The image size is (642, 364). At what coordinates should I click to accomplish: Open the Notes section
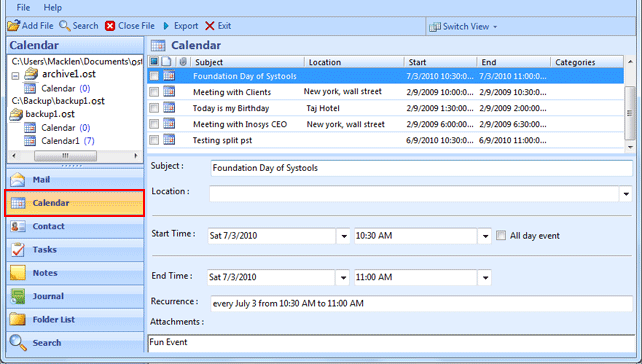tap(75, 273)
